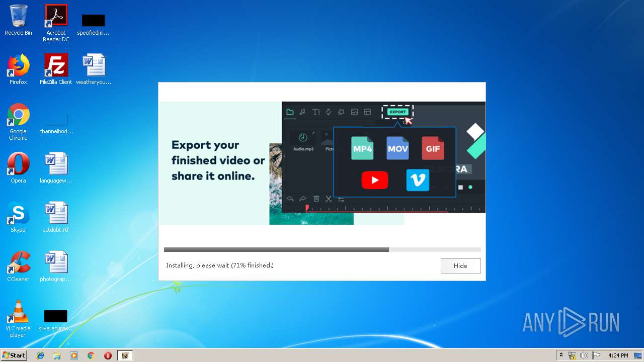This screenshot has height=362, width=644.
Task: Open Windows Explorer taskbar folder
Action: [57, 355]
